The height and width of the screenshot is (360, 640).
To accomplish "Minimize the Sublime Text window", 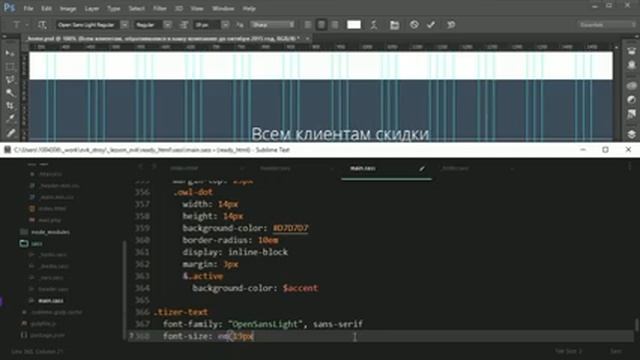I will pyautogui.click(x=583, y=150).
